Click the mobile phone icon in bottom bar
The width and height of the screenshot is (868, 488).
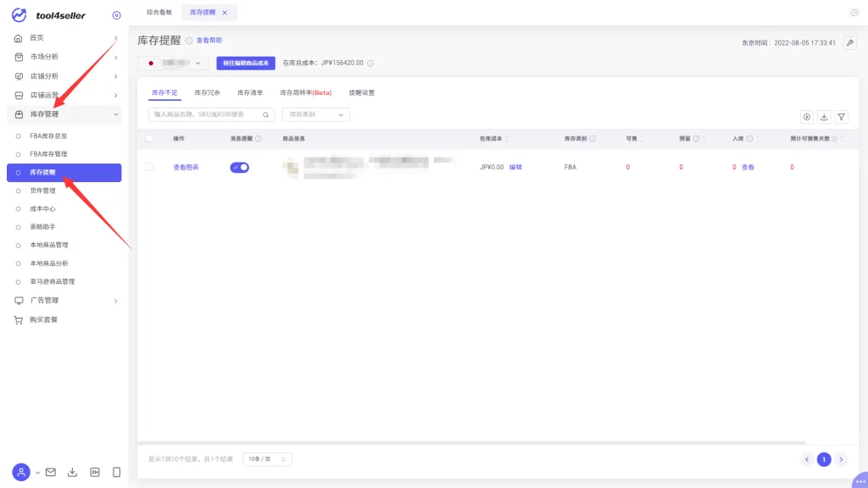point(116,472)
